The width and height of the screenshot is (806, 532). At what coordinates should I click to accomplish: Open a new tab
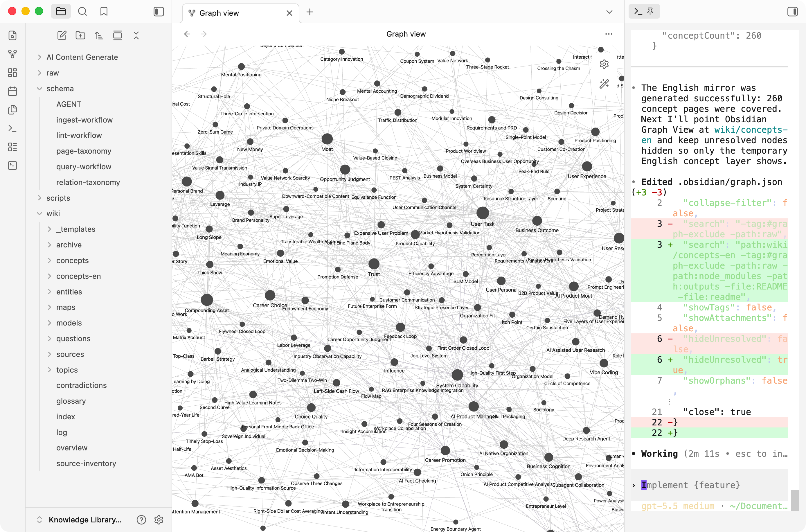[310, 12]
